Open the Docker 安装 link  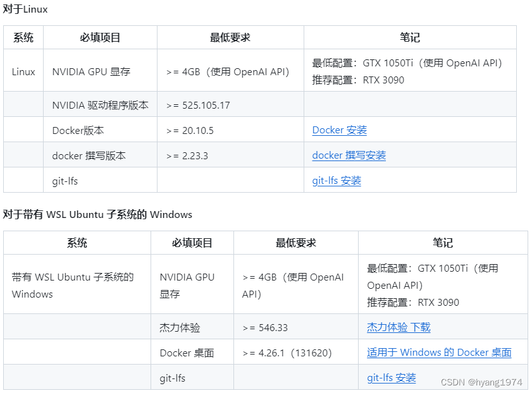click(339, 130)
